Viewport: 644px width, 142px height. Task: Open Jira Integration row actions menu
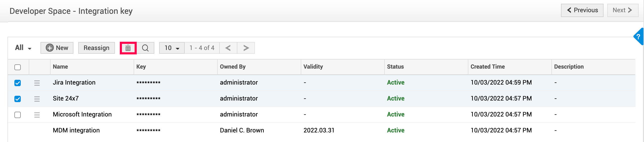[37, 83]
